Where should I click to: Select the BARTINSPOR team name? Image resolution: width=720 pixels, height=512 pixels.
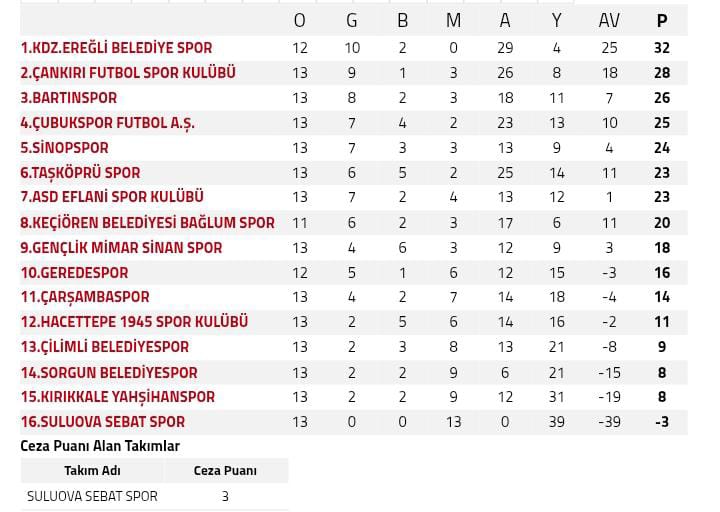(69, 98)
